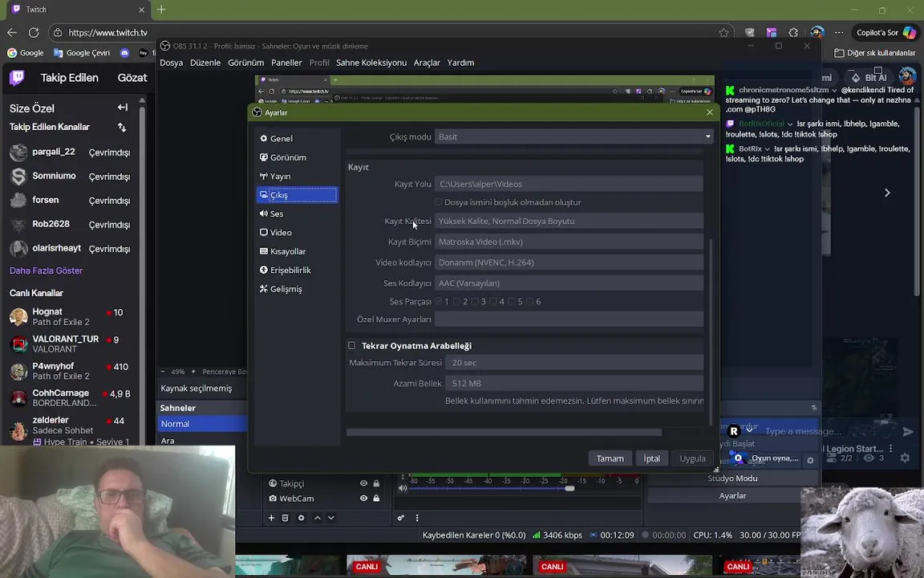Sort followed channels with arrows icon

click(x=122, y=128)
